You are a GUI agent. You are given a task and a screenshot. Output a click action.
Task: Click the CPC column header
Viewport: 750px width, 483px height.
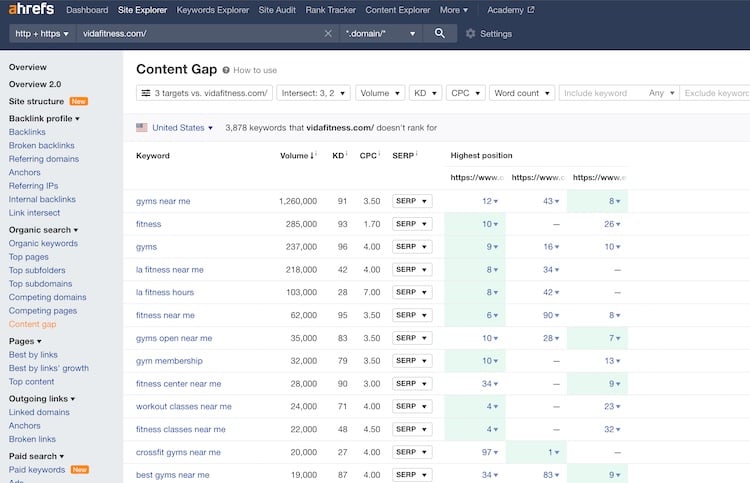point(368,155)
